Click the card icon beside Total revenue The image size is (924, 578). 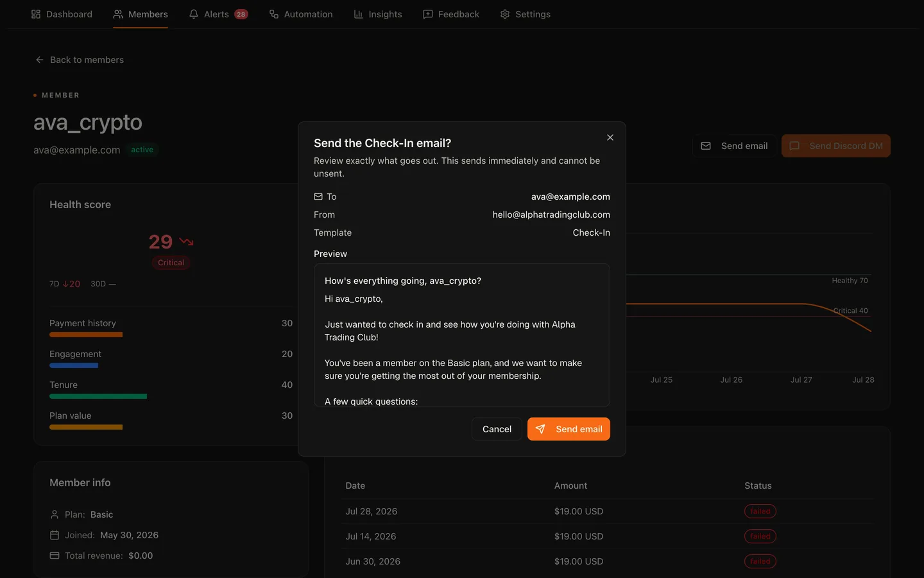click(x=55, y=556)
